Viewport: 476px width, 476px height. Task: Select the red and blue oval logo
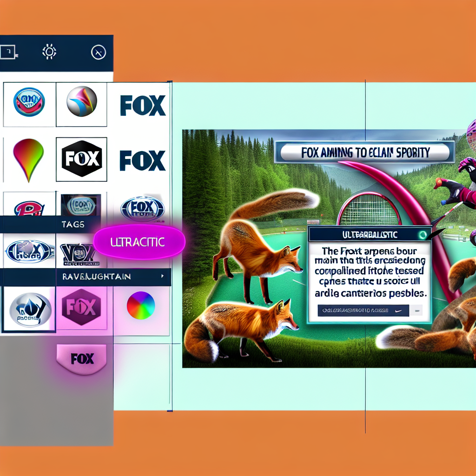(x=29, y=102)
